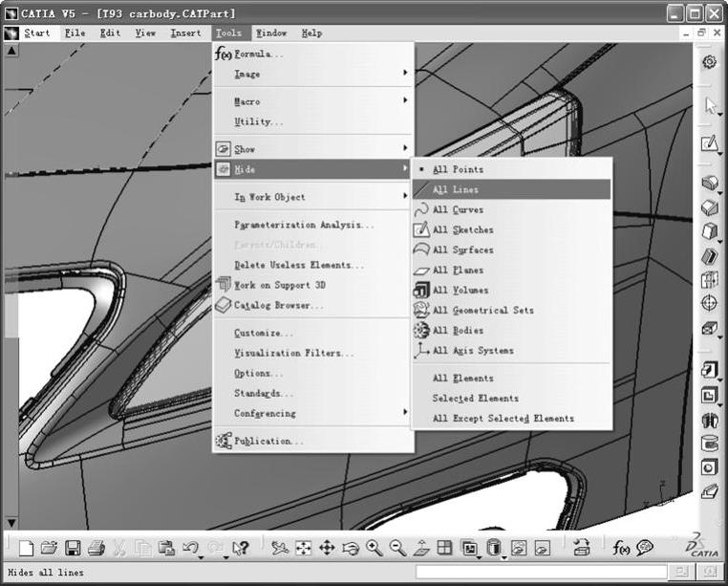Click the Normal View icon
This screenshot has width=728, height=586.
[x=421, y=548]
